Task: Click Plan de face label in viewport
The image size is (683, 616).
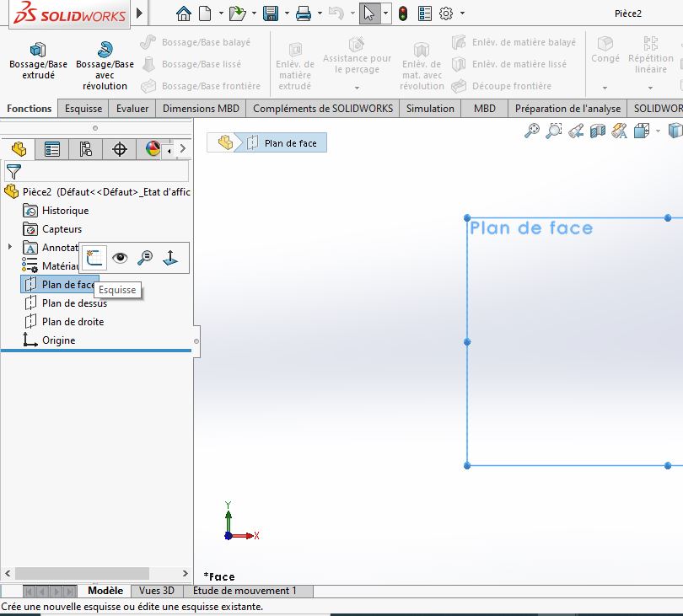Action: [531, 228]
